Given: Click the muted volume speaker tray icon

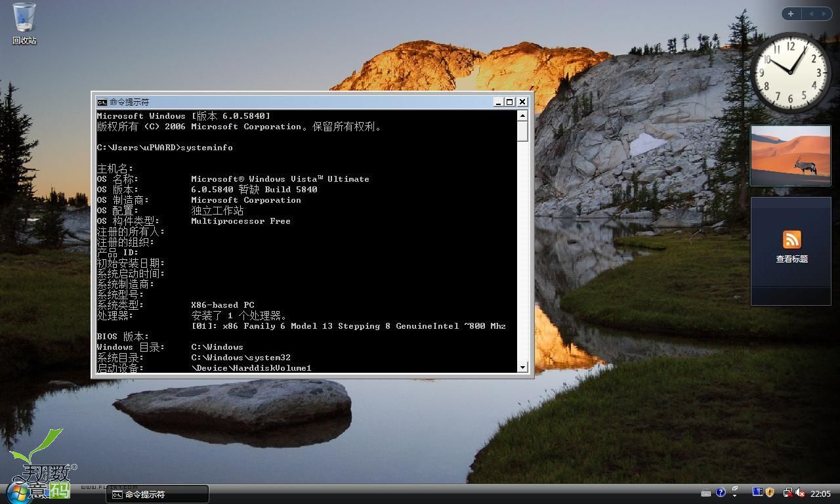Looking at the screenshot, I should [x=800, y=492].
